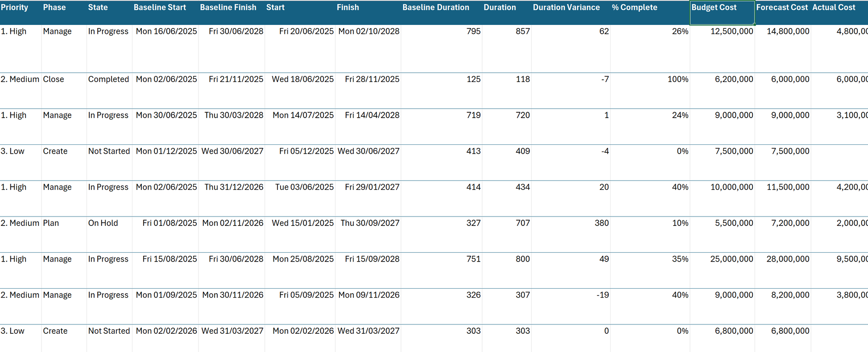Click start date Wed 18/06/2025
868x352 pixels.
303,79
